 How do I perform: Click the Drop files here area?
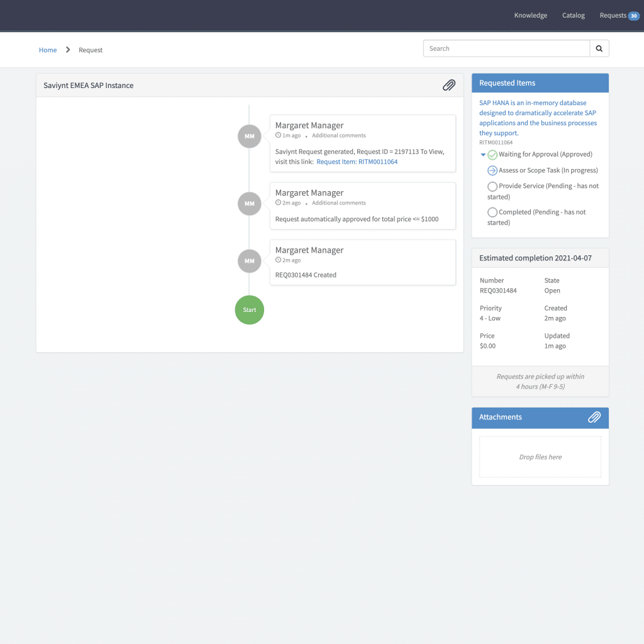[x=540, y=457]
